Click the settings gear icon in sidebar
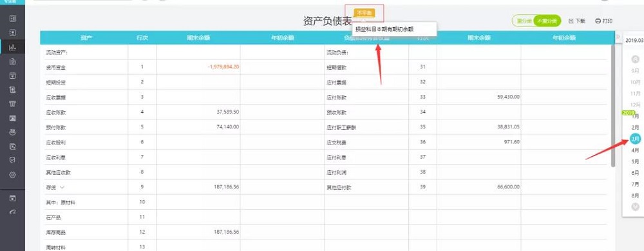This screenshot has width=644, height=251. (12, 175)
